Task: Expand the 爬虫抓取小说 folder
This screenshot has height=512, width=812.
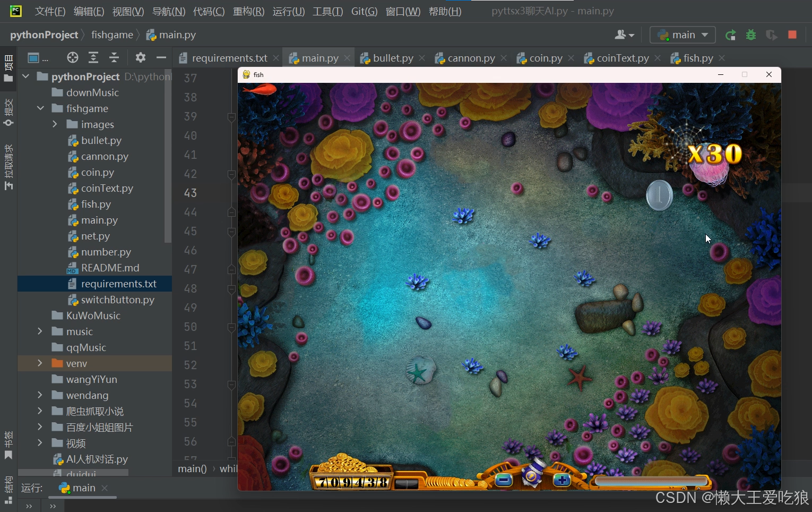Action: pos(40,411)
